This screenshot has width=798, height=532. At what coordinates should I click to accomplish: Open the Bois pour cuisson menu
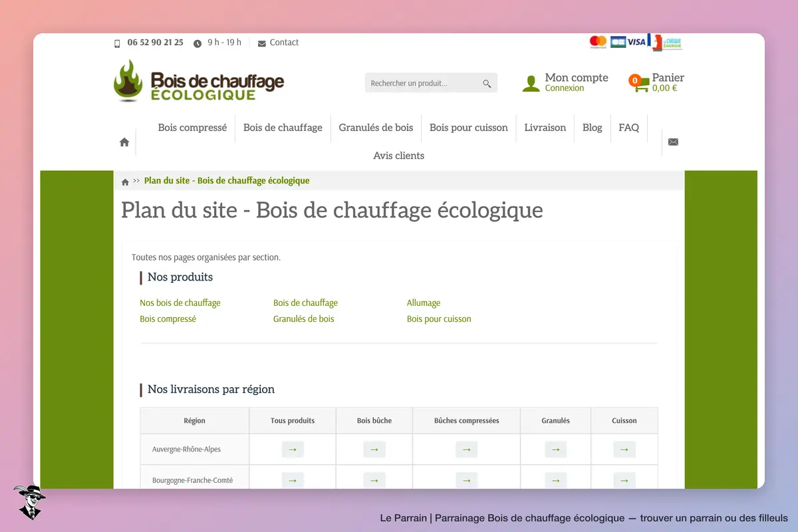(x=469, y=128)
